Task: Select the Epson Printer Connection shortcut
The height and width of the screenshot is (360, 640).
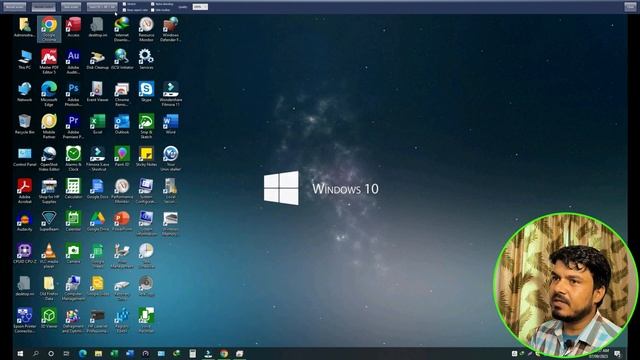Action: click(24, 320)
